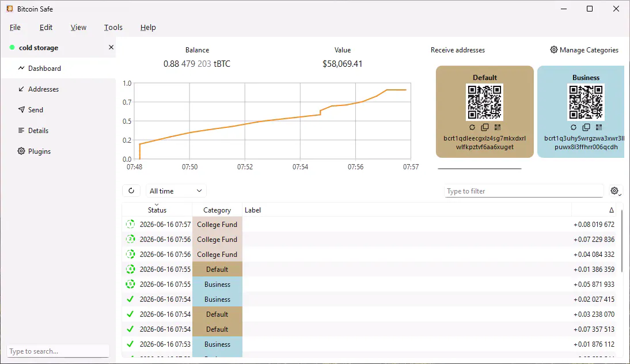Screen dimensions: 630x364
Task: Click the confirmed checkmark on +0.07 357 513 row
Action: (130, 329)
